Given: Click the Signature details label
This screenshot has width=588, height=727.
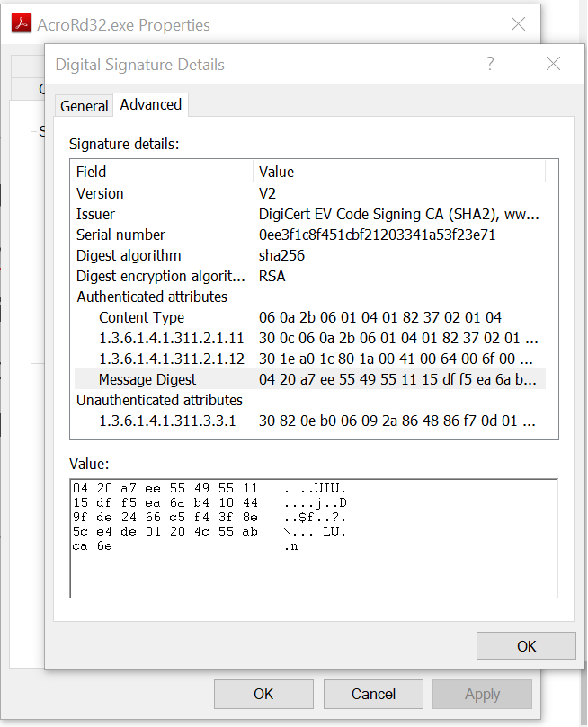Looking at the screenshot, I should 124,144.
